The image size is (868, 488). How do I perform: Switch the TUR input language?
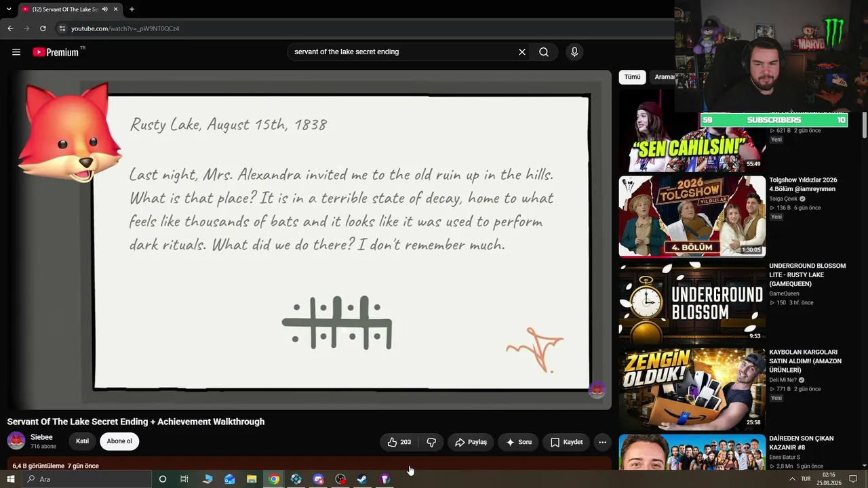click(806, 479)
